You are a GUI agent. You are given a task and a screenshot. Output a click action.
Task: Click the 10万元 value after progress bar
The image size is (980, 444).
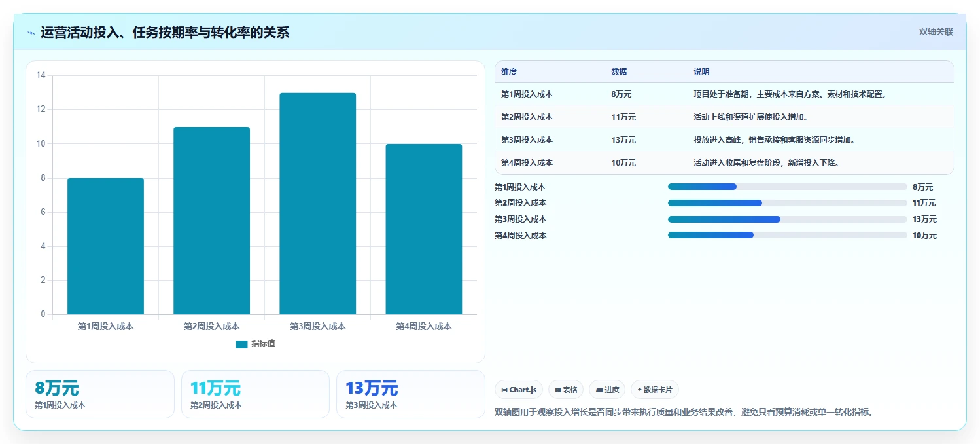(x=924, y=236)
